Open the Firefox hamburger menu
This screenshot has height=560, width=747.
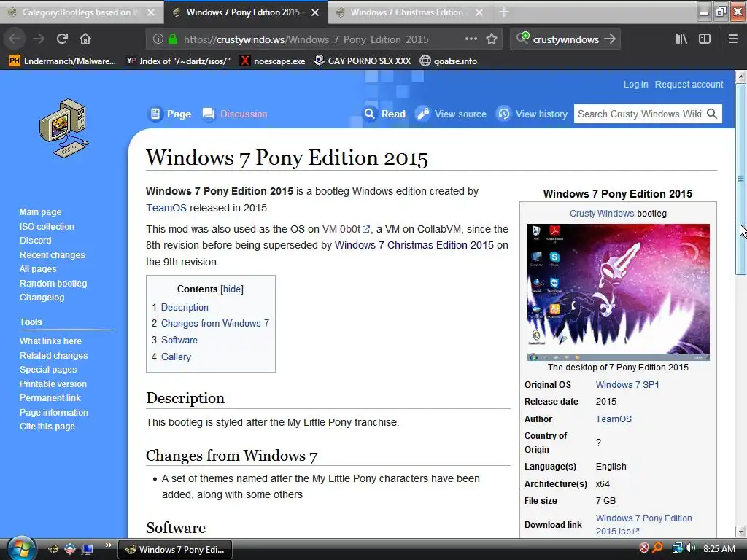[x=732, y=39]
